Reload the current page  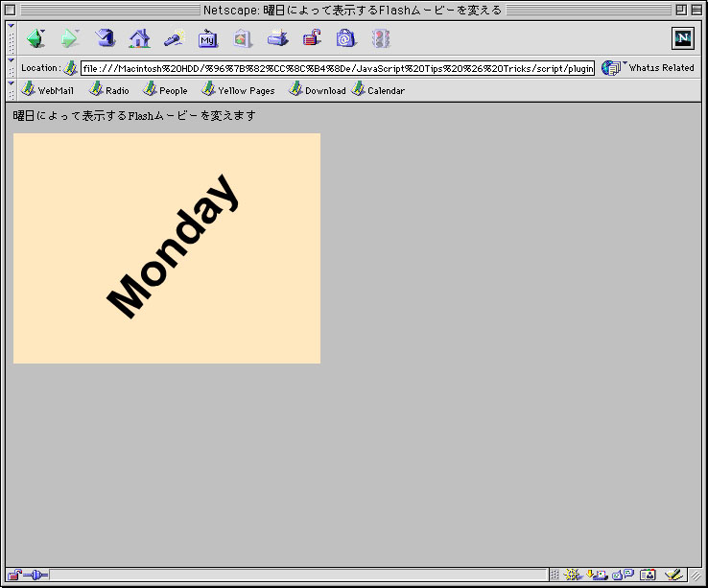point(105,38)
